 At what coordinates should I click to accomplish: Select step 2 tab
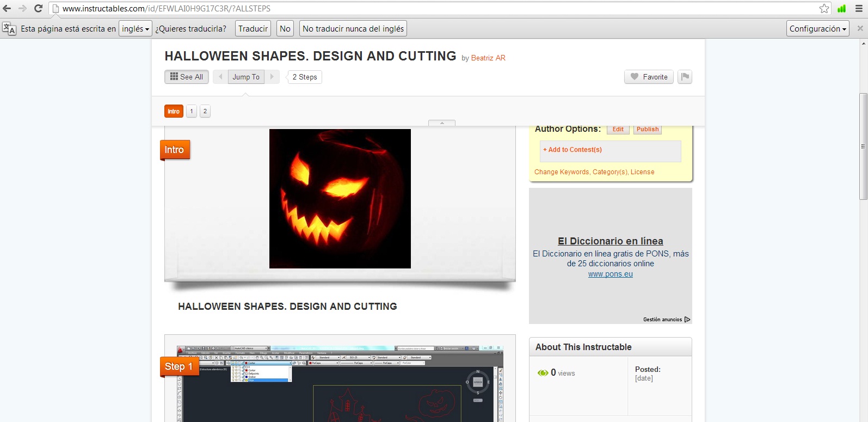pyautogui.click(x=205, y=111)
